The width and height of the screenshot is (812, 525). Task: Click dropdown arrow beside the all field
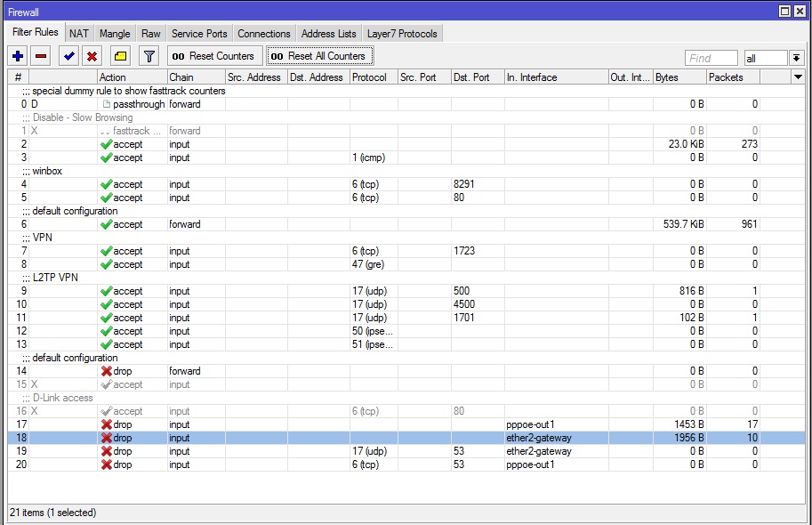(x=795, y=58)
